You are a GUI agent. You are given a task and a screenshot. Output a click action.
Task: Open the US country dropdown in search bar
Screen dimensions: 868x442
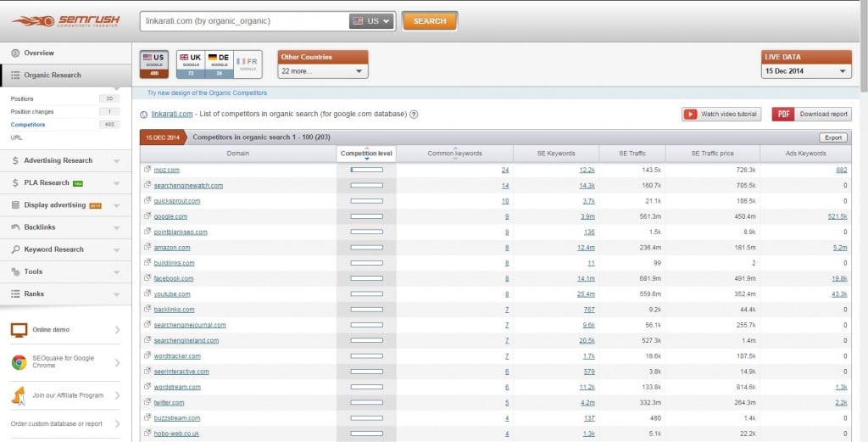[x=371, y=21]
